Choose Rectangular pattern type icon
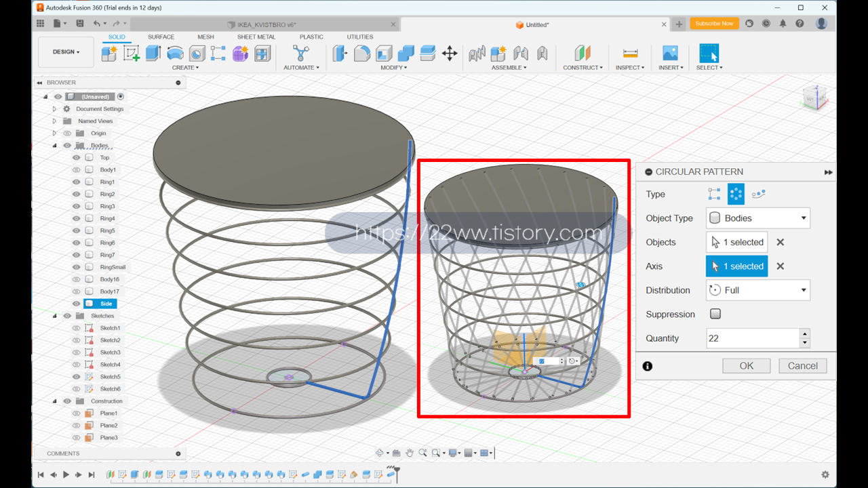The height and width of the screenshot is (488, 868). 714,195
